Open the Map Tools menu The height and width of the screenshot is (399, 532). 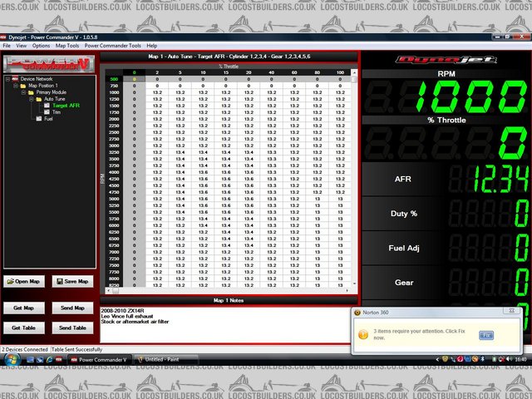coord(67,46)
